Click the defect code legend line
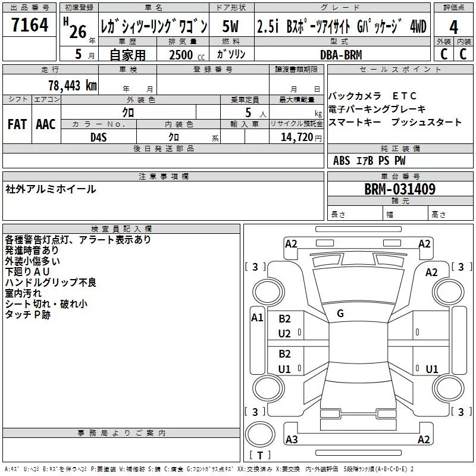This screenshot has height=476, width=476. tap(209, 469)
